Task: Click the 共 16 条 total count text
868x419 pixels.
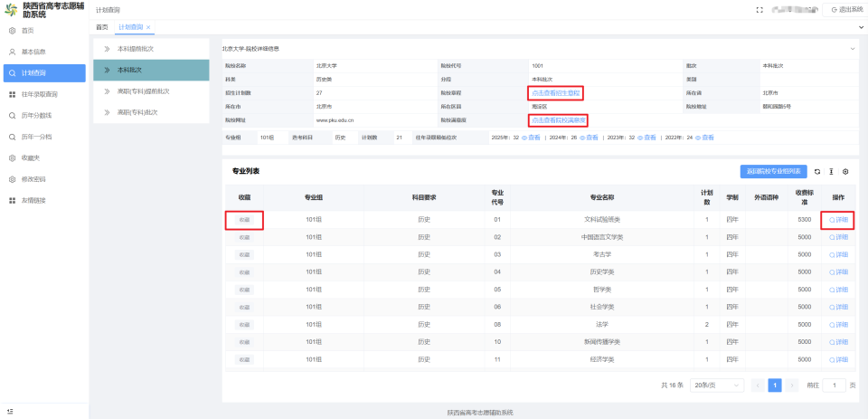Action: 673,386
